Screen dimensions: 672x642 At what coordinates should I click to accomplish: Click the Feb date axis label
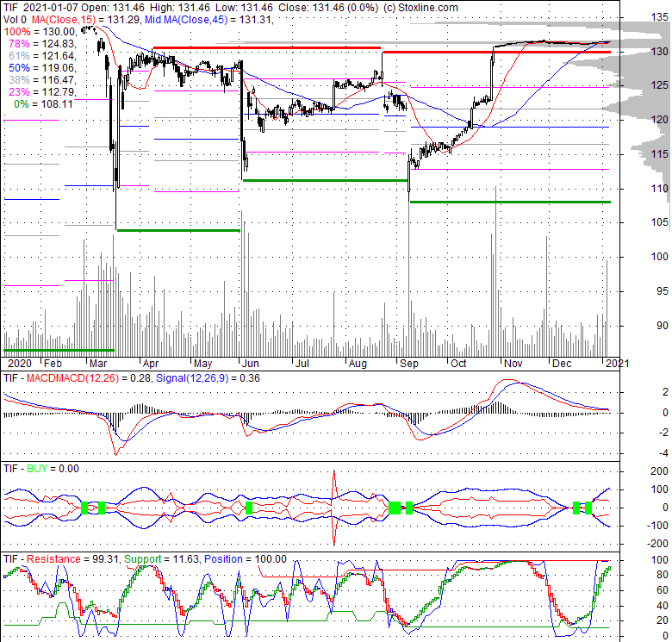tap(53, 364)
